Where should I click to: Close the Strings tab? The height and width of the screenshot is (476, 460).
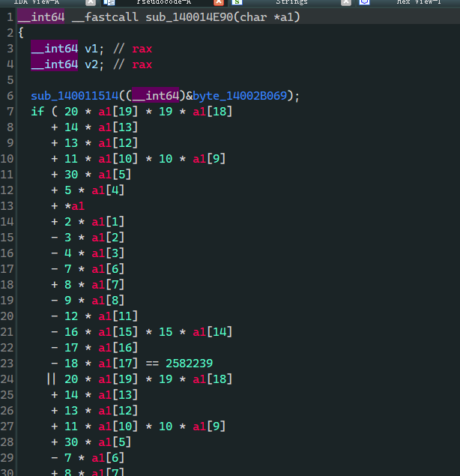tap(345, 3)
